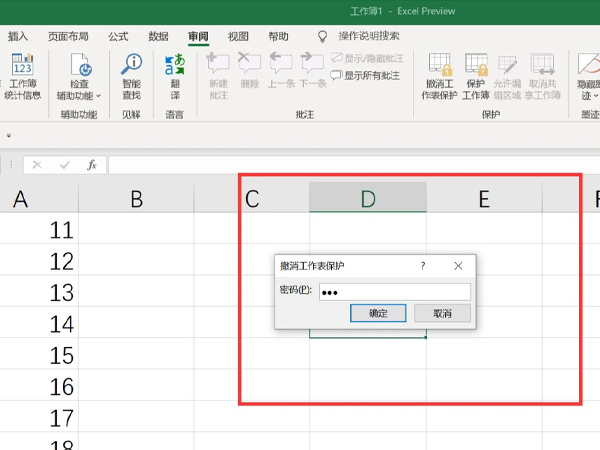Screen dimensions: 600x450
Task: Click the 操作说明搜索 search box
Action: 369,36
